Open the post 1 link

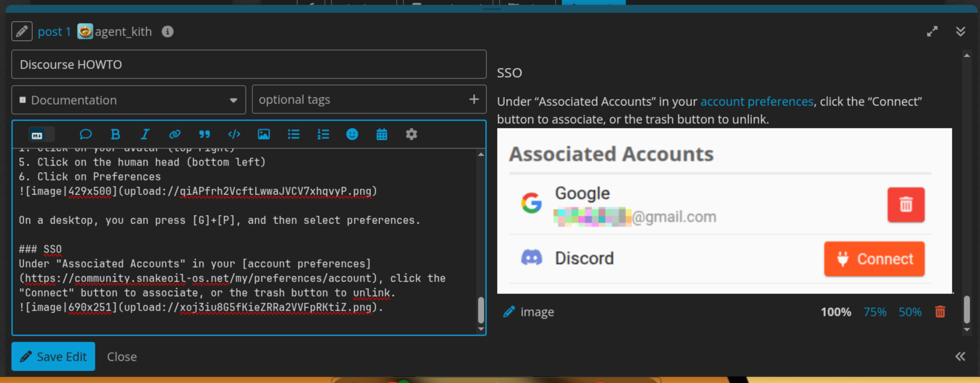coord(54,32)
